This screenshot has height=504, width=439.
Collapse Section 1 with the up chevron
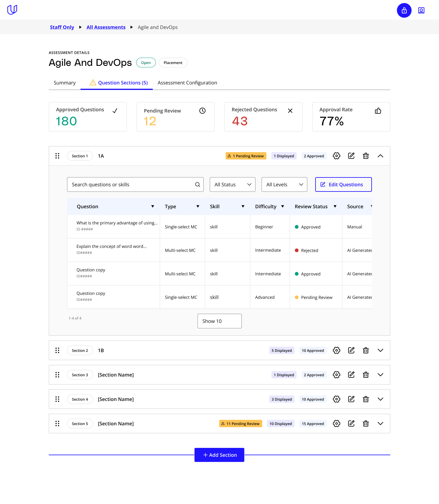[380, 156]
